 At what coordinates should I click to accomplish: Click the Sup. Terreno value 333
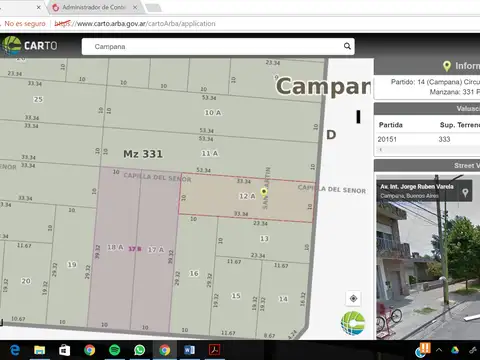[x=444, y=139]
